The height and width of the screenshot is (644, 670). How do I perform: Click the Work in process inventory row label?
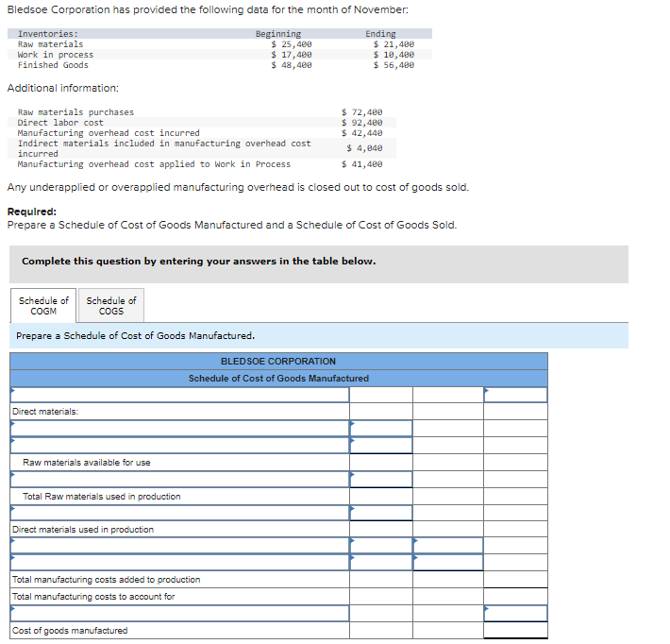[x=56, y=55]
